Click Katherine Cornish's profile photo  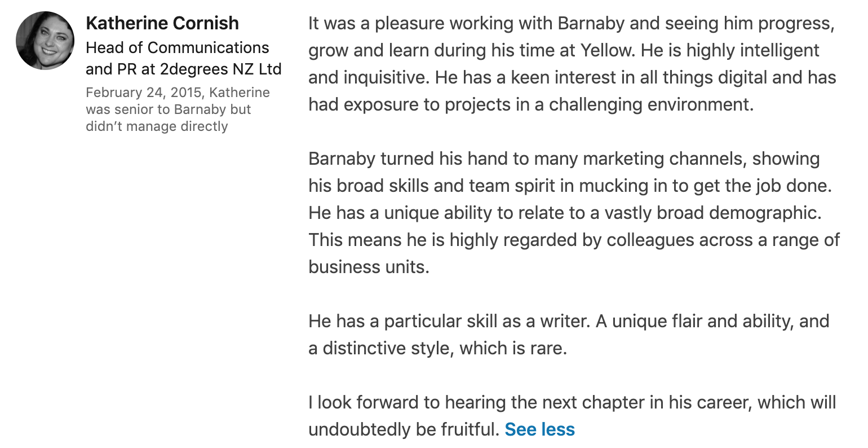click(x=45, y=41)
